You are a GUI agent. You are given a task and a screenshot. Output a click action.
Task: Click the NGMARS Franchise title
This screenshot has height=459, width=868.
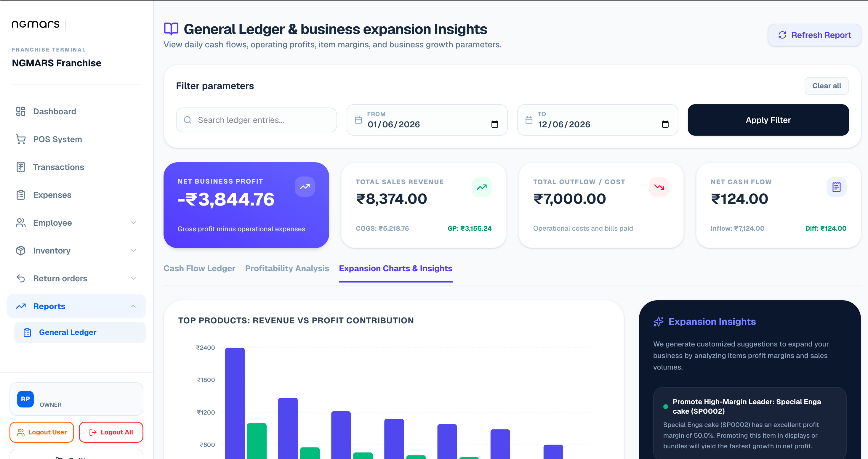pyautogui.click(x=57, y=63)
